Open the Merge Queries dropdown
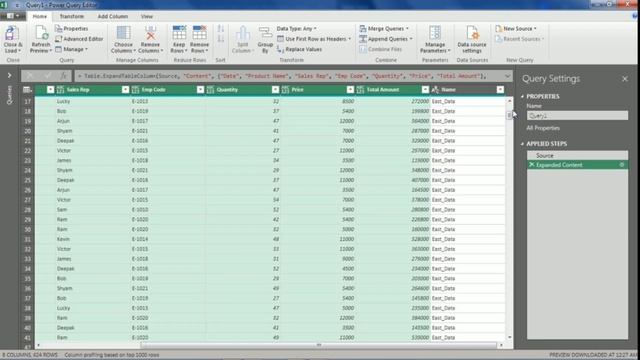 pos(384,29)
